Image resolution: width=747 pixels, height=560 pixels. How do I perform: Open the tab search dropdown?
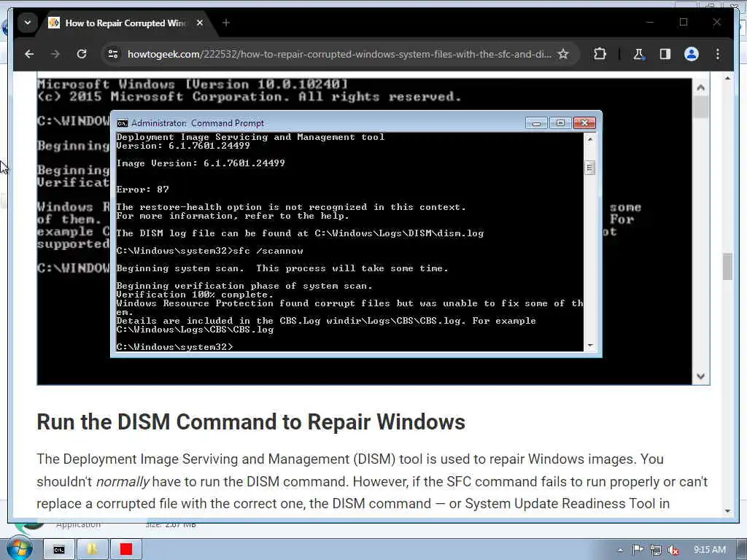click(x=28, y=23)
